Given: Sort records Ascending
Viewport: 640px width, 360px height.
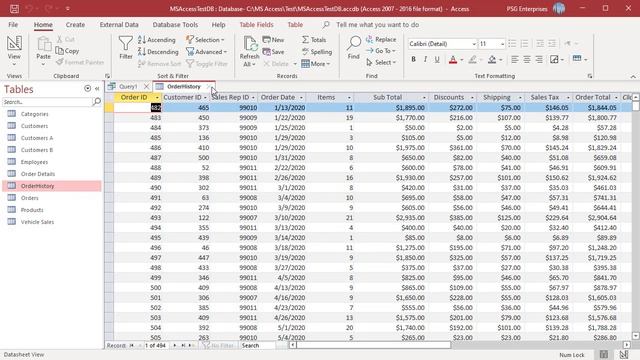Looking at the screenshot, I should [x=157, y=40].
